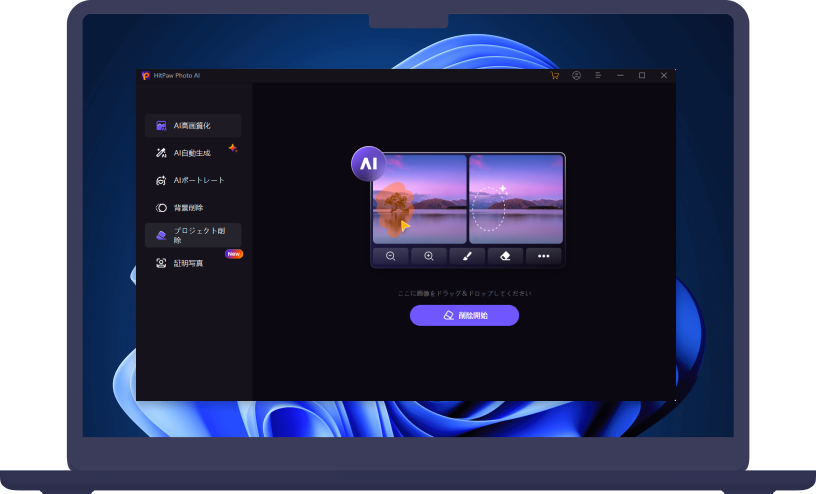Click the background removal icon

161,208
